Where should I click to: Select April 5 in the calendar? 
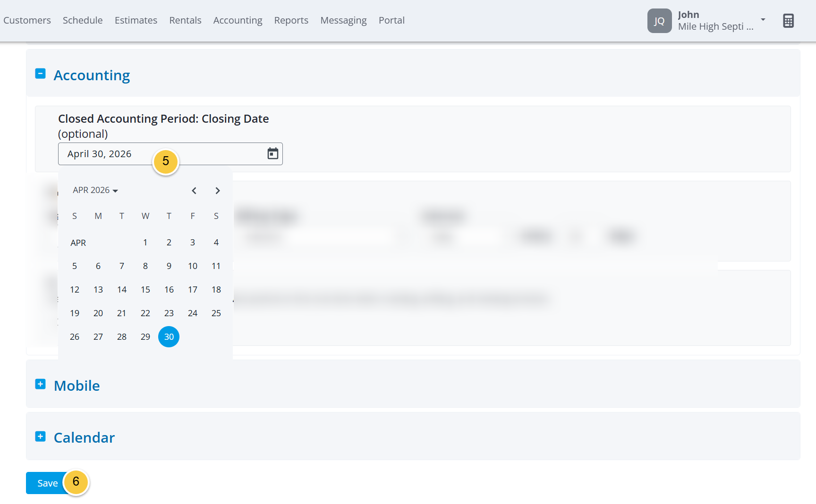[75, 266]
